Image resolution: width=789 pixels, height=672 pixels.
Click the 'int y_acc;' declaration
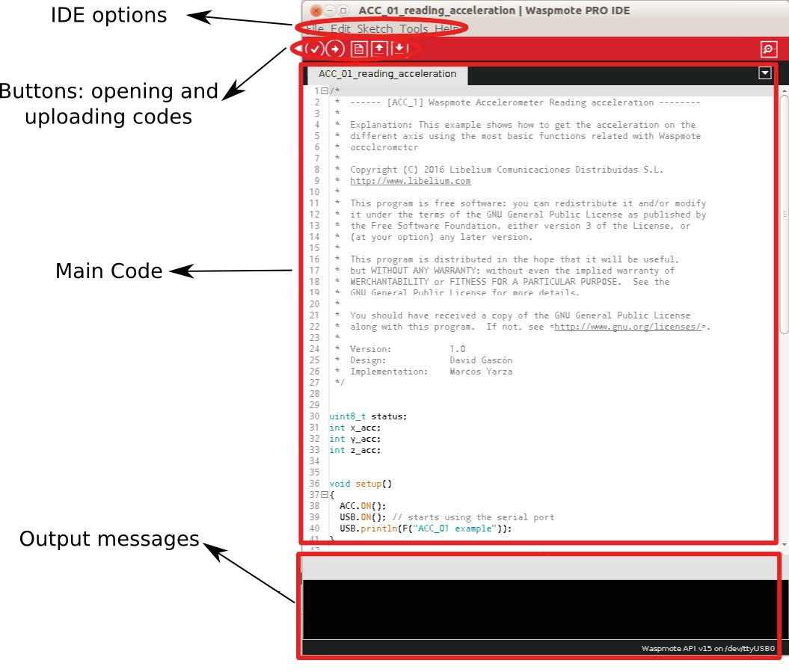click(x=355, y=439)
